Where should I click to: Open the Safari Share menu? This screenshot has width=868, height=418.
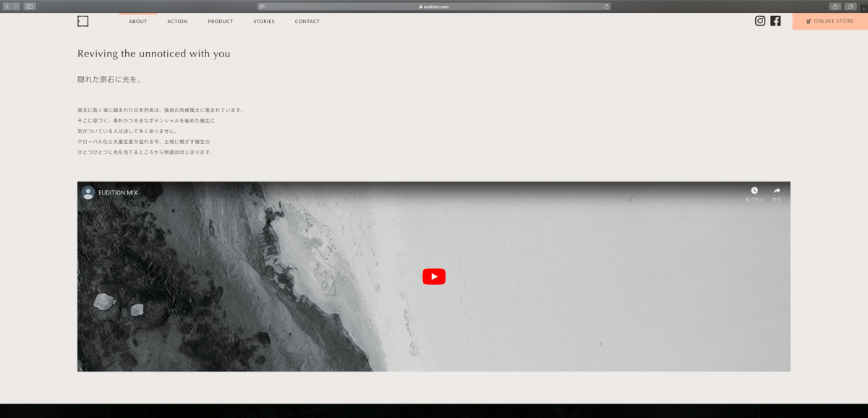click(x=835, y=7)
